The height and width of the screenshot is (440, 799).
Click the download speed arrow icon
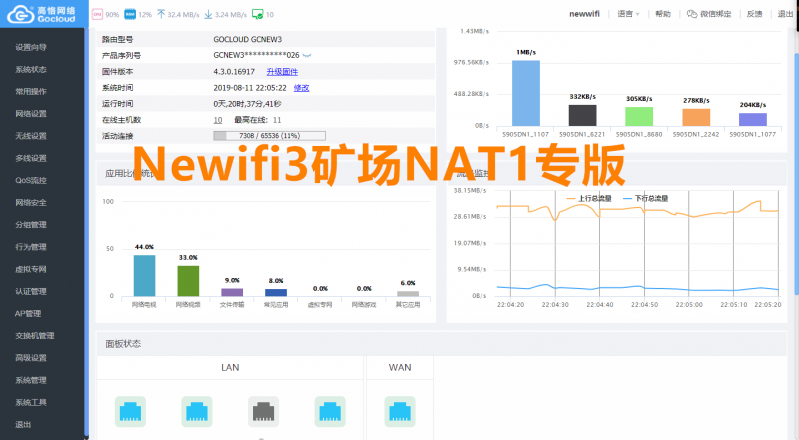[x=208, y=14]
